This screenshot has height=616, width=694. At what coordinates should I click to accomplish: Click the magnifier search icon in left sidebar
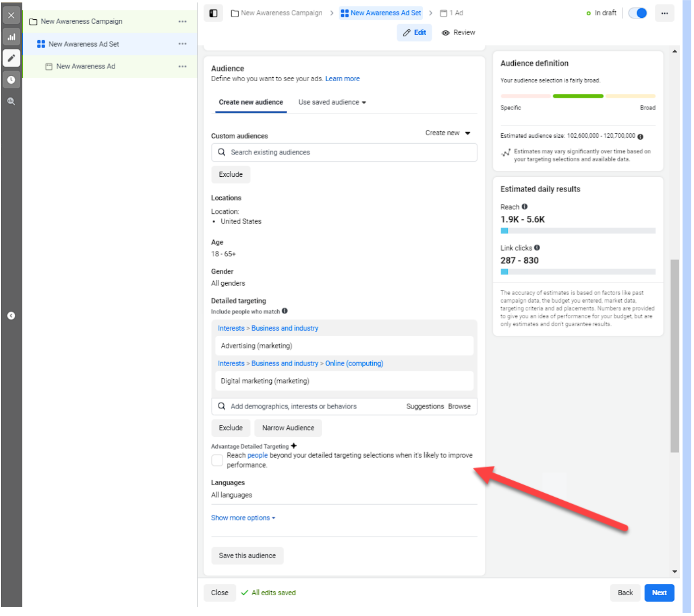(x=11, y=102)
